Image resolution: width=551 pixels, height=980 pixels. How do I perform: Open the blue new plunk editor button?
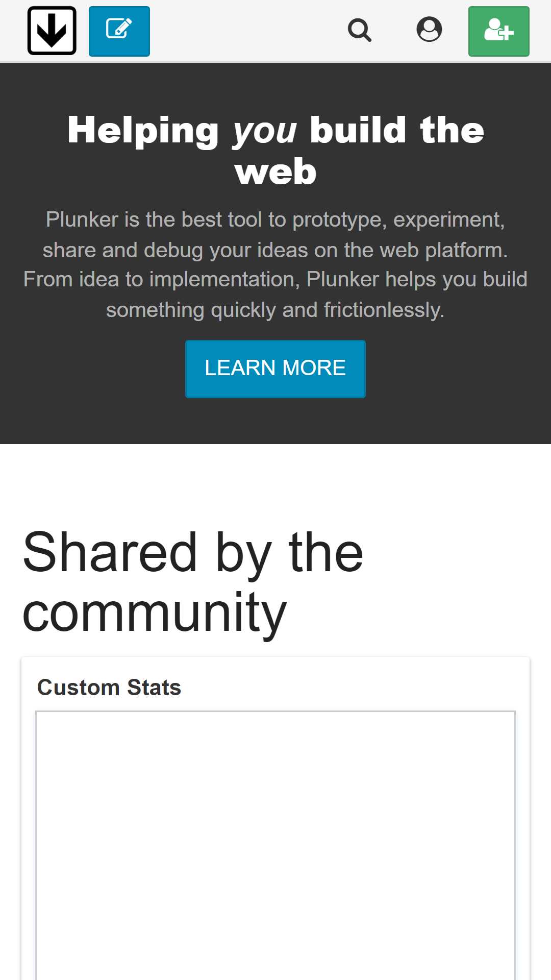119,31
